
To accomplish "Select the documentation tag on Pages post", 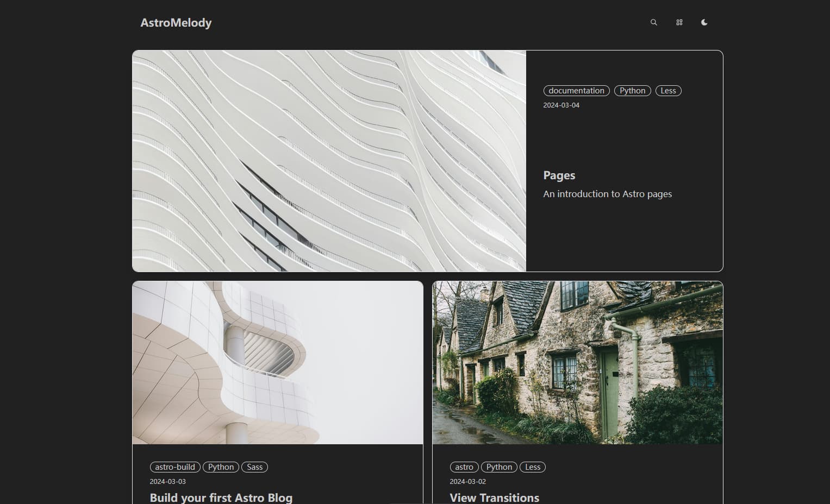I will click(576, 91).
